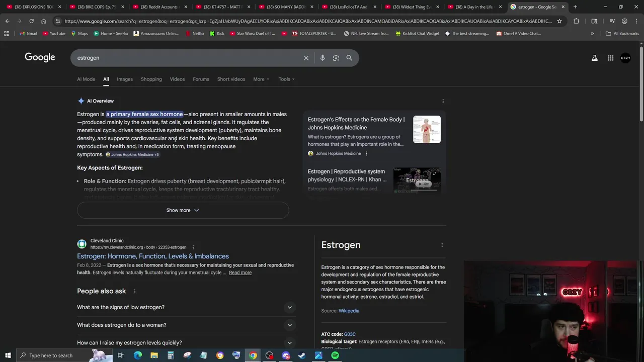Open Discord from the taskbar

click(x=286, y=355)
